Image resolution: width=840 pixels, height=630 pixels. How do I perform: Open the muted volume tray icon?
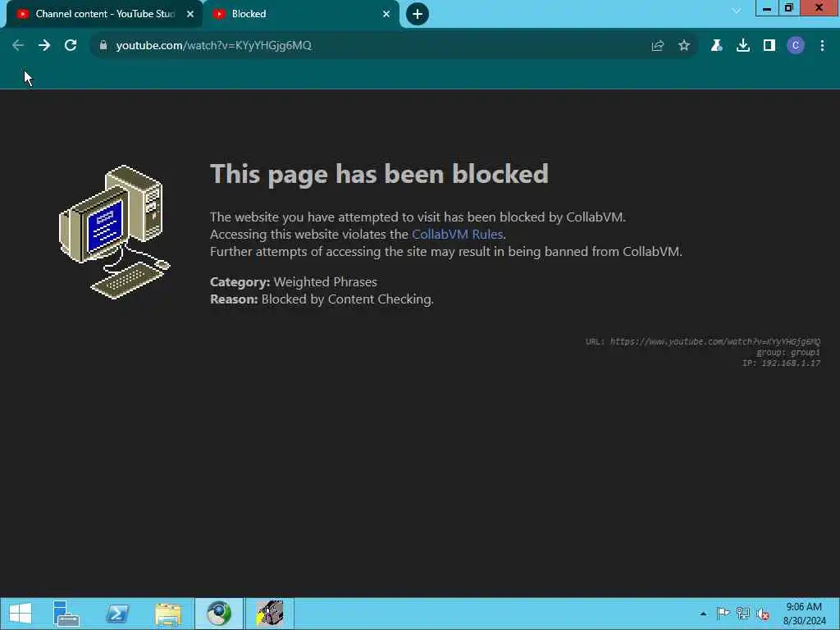tap(763, 614)
